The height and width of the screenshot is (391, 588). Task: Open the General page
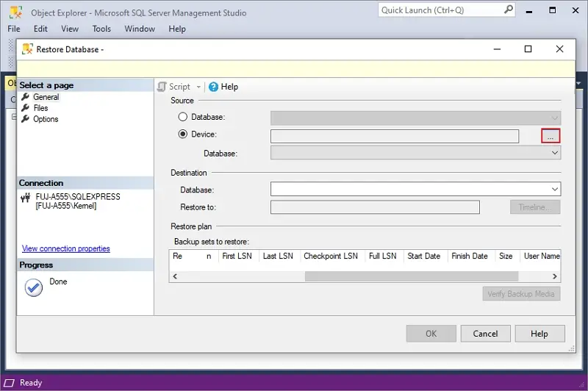pos(46,97)
